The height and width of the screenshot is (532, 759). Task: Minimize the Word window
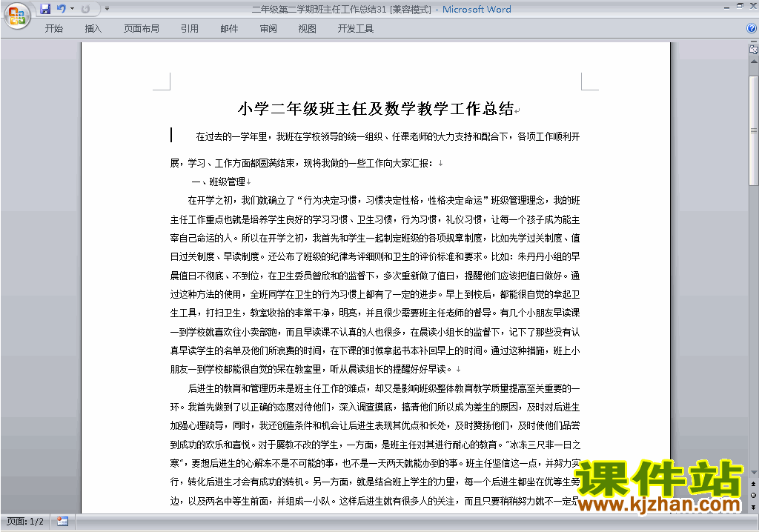[x=726, y=7]
